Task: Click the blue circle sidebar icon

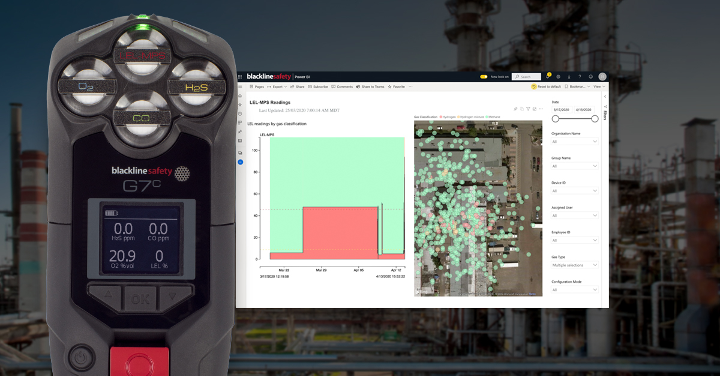Action: [240, 162]
